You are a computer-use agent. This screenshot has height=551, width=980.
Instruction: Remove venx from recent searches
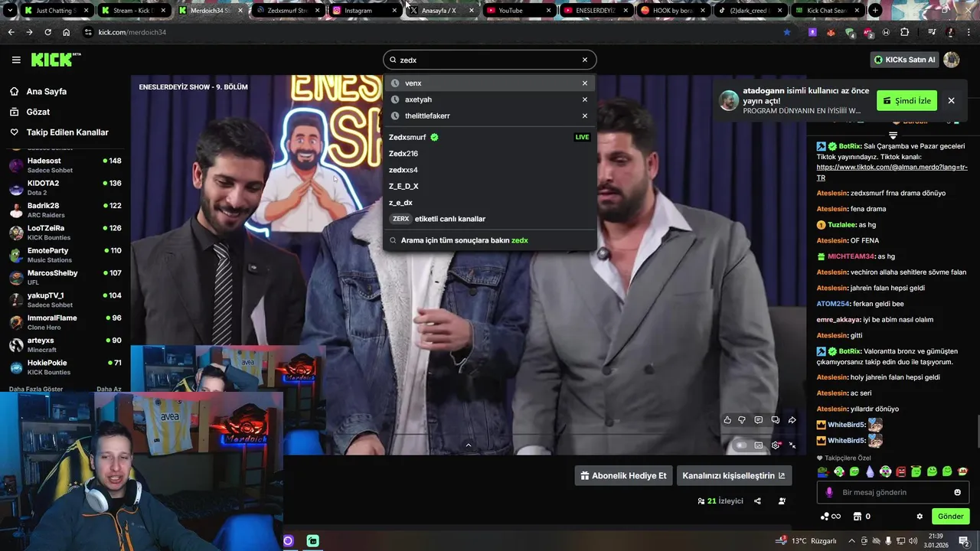coord(585,83)
